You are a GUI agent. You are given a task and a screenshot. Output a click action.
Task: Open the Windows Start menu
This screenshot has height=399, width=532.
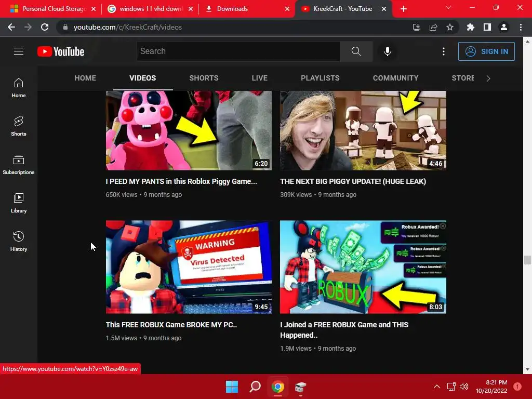point(232,387)
